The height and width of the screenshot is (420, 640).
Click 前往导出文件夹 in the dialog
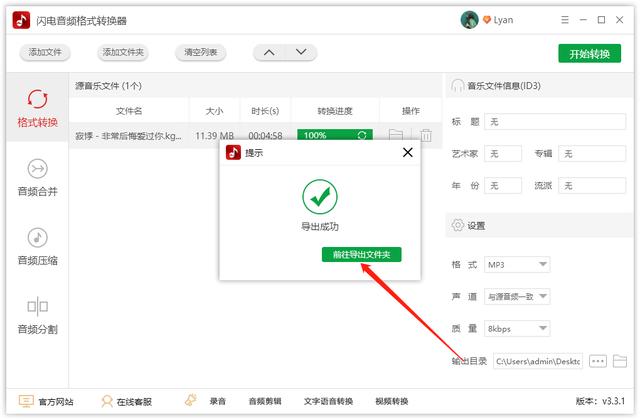[361, 255]
